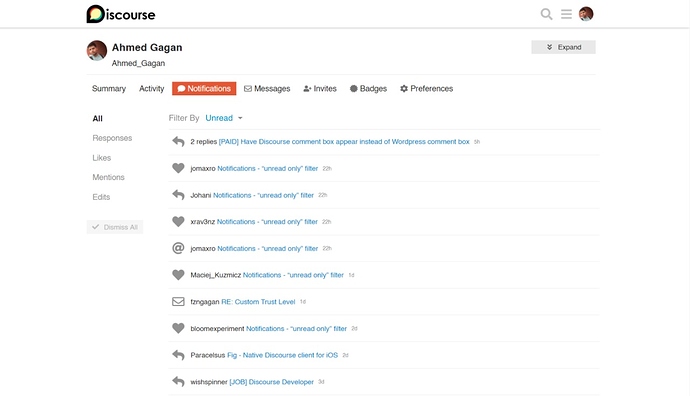This screenshot has width=690, height=396.
Task: Click the heart icon on first jomaxro row
Action: tap(178, 168)
